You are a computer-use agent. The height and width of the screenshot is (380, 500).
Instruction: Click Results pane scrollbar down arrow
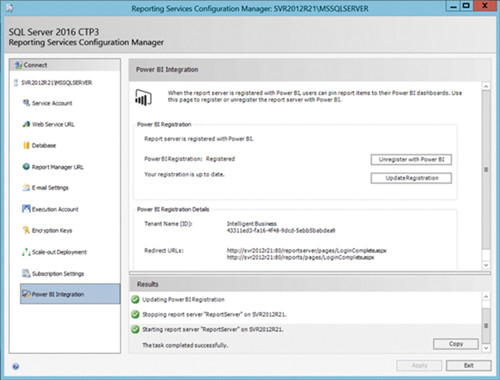click(486, 348)
